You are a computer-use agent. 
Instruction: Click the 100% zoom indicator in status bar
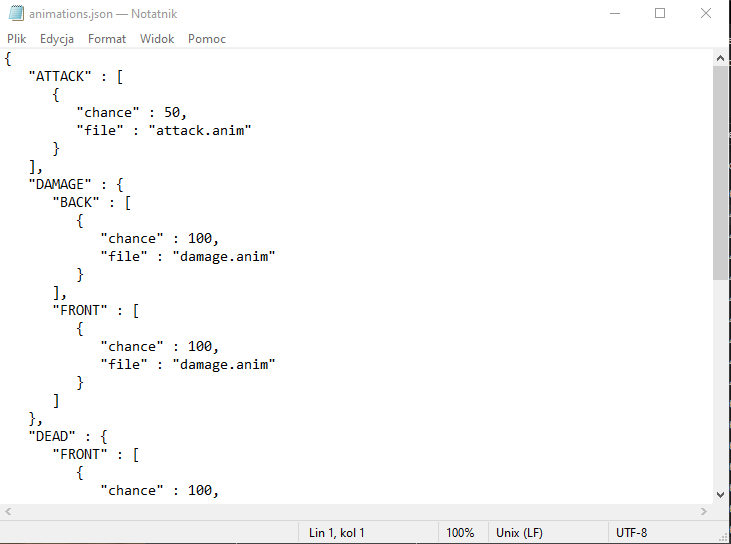tap(460, 533)
